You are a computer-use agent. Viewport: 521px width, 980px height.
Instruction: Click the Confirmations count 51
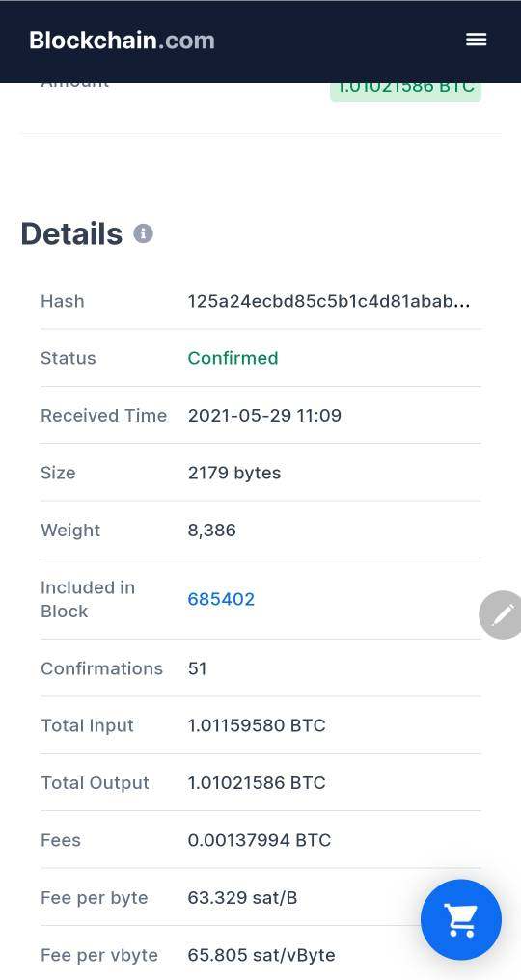pos(198,668)
